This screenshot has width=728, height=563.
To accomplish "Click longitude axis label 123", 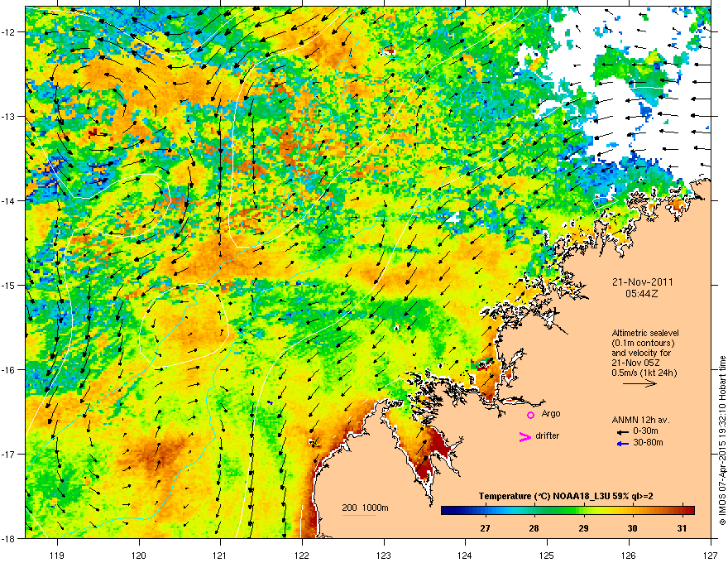I will pos(384,555).
